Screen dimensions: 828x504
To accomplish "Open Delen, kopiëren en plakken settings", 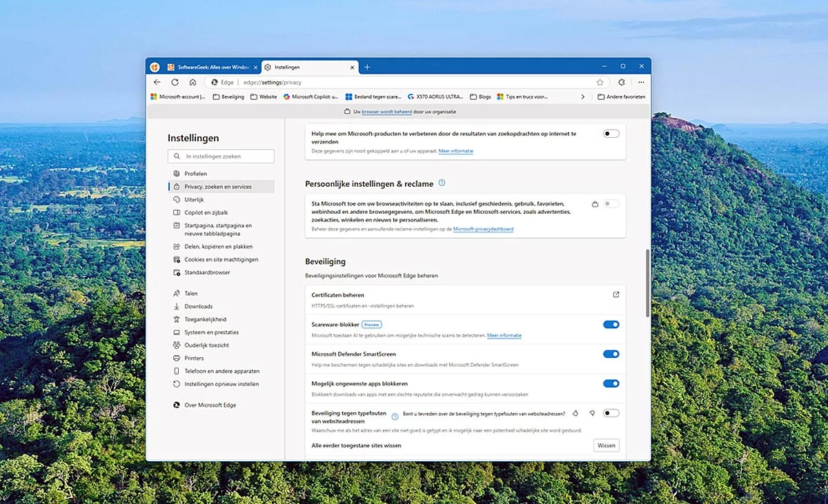I will (x=221, y=246).
